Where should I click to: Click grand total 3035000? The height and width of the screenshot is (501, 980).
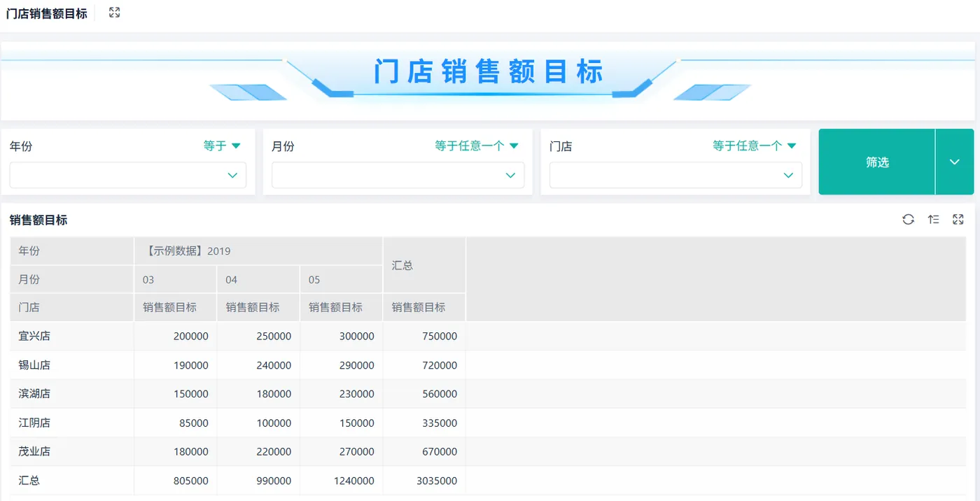tap(437, 481)
